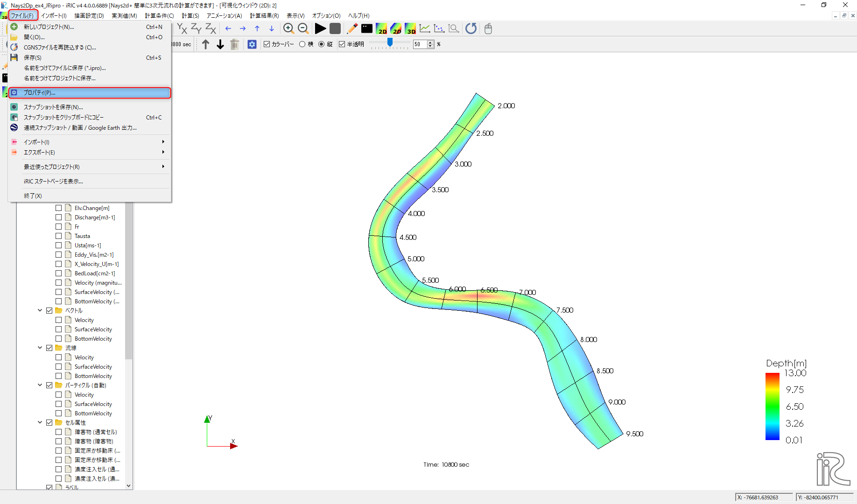Increase transparency value with spinner up arrow
The width and height of the screenshot is (857, 504).
(431, 42)
